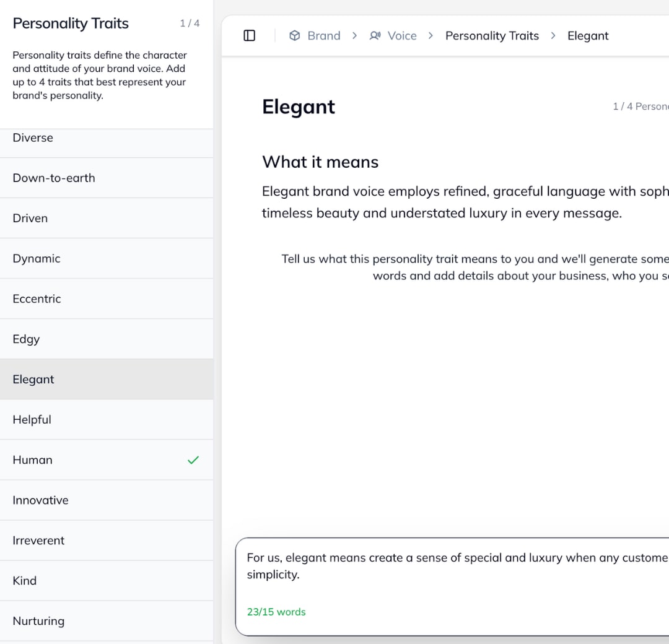
Task: Select the Diverse trait
Action: coord(33,138)
